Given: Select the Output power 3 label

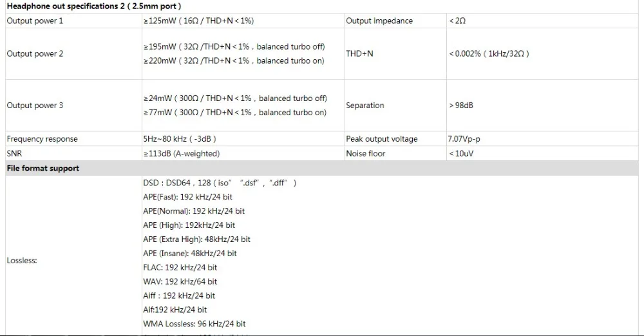Looking at the screenshot, I should 35,106.
